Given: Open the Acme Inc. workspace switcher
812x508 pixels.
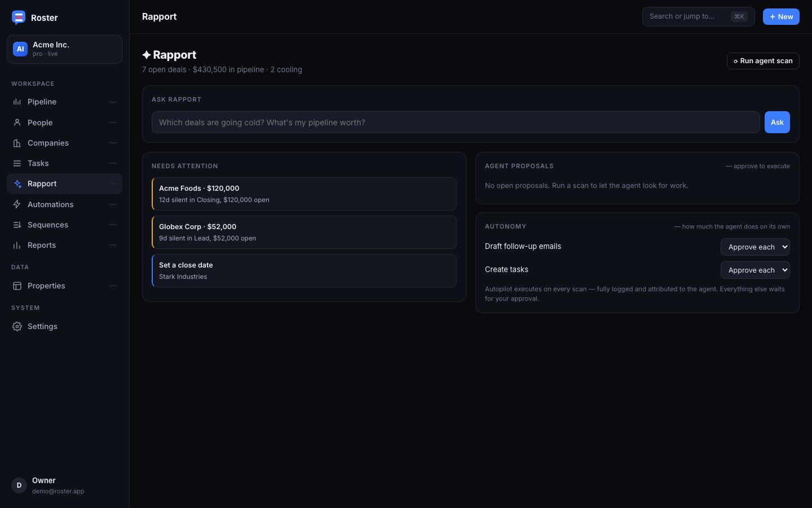Looking at the screenshot, I should click(x=64, y=49).
